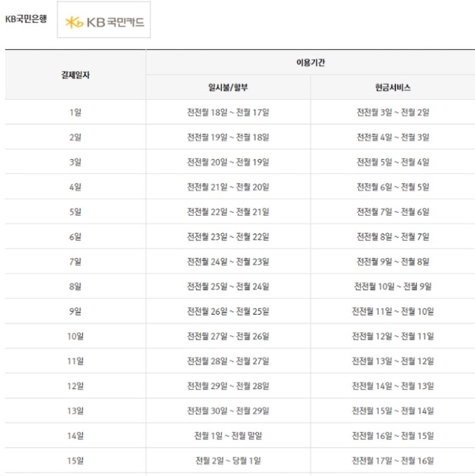Click cell 전전월 3일 ~ 전월 2일
Image resolution: width=475 pixels, height=476 pixels.
pos(393,112)
